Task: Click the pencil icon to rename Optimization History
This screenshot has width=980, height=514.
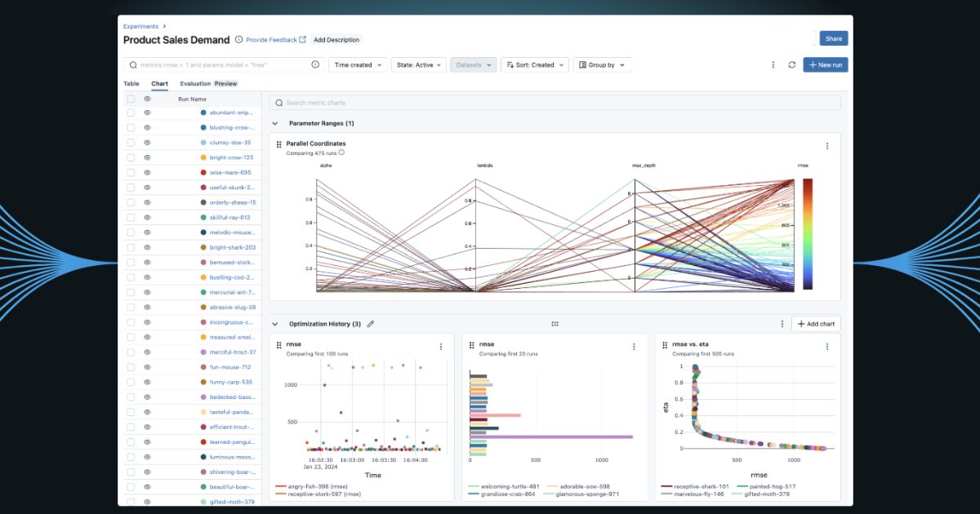Action: (372, 323)
